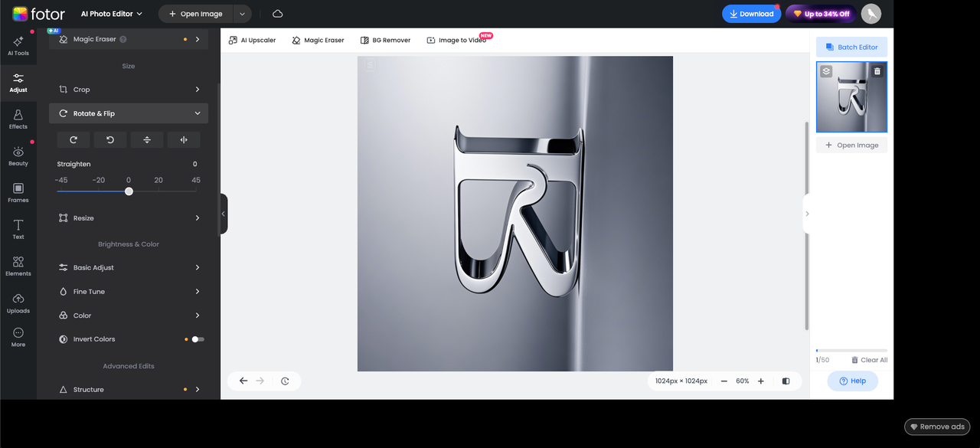Screen dimensions: 980x448
Task: Open the edit history icon
Action: (x=285, y=381)
